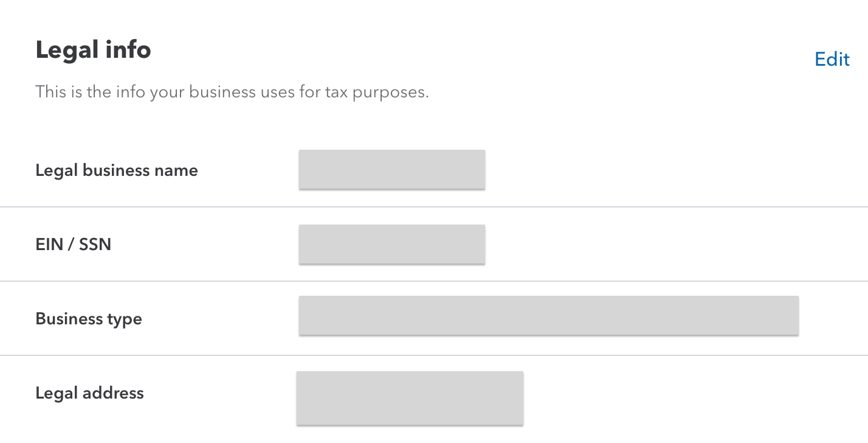Select the redacted EIN / SSN value box
The width and height of the screenshot is (868, 443).
[392, 244]
